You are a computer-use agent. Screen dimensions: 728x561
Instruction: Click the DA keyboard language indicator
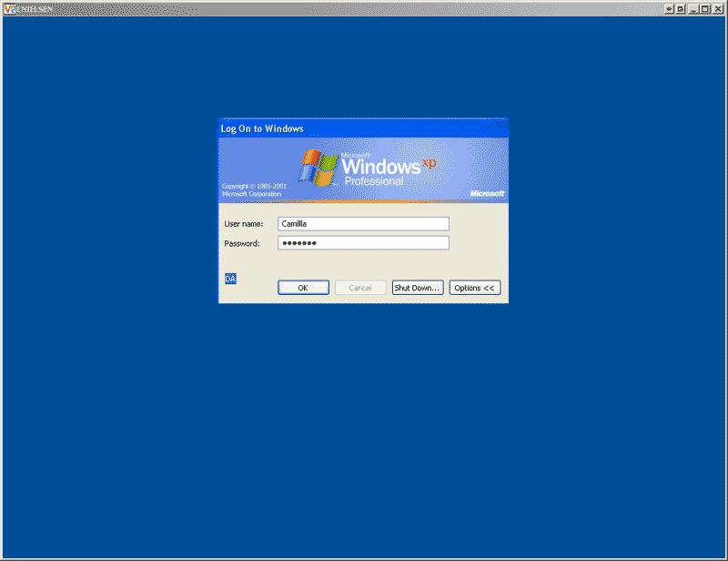coord(230,279)
